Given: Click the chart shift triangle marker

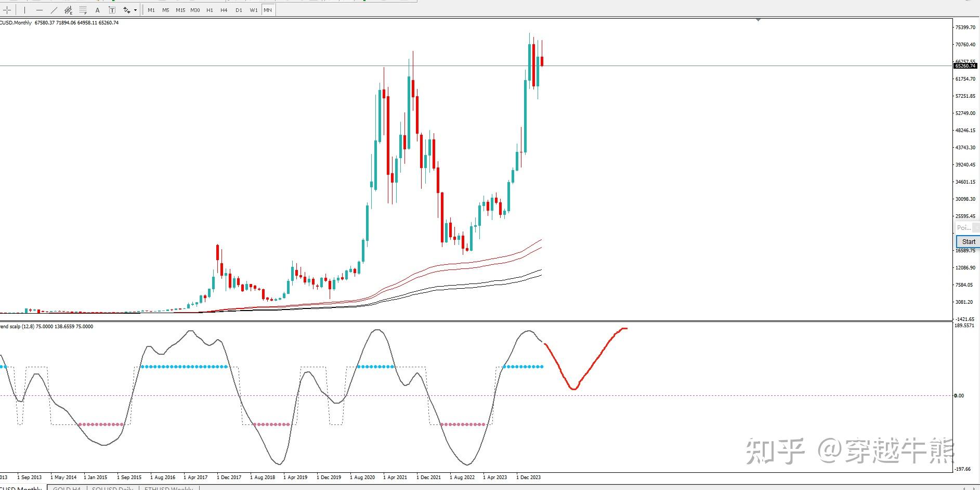Looking at the screenshot, I should pyautogui.click(x=758, y=20).
